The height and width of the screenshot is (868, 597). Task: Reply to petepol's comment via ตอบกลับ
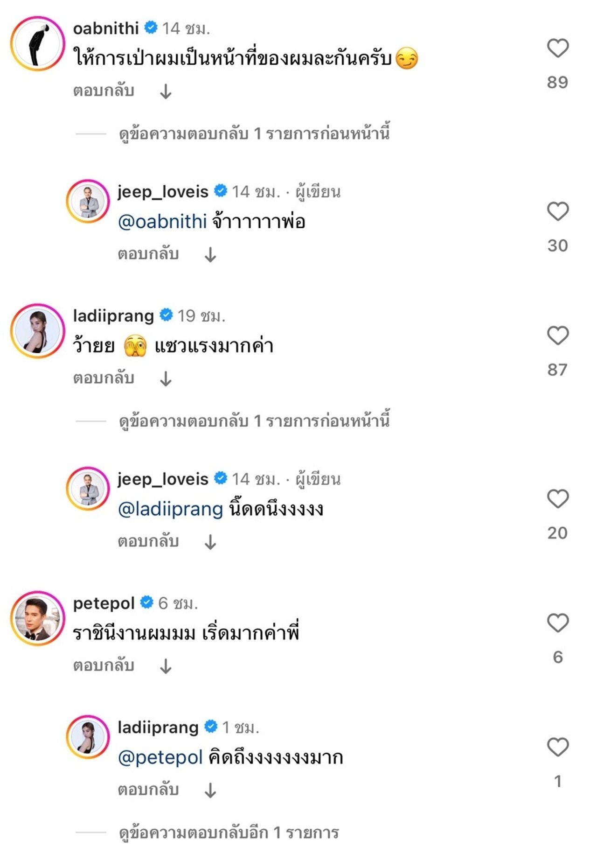pyautogui.click(x=104, y=665)
